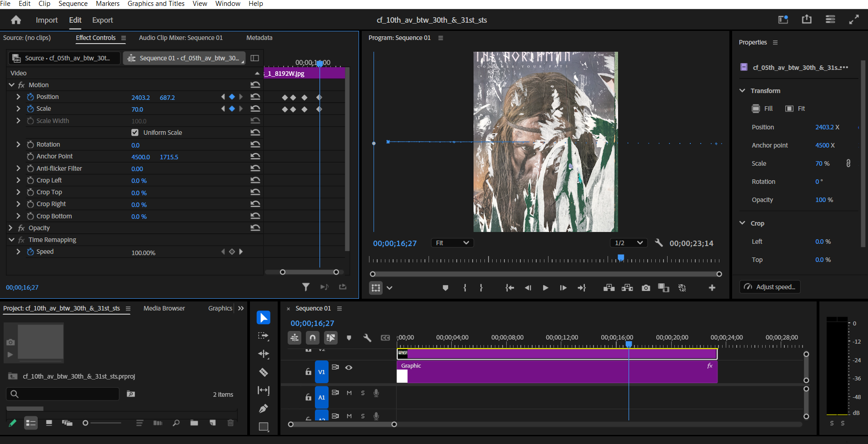
Task: Collapse the Motion section in Effect Controls
Action: point(11,84)
